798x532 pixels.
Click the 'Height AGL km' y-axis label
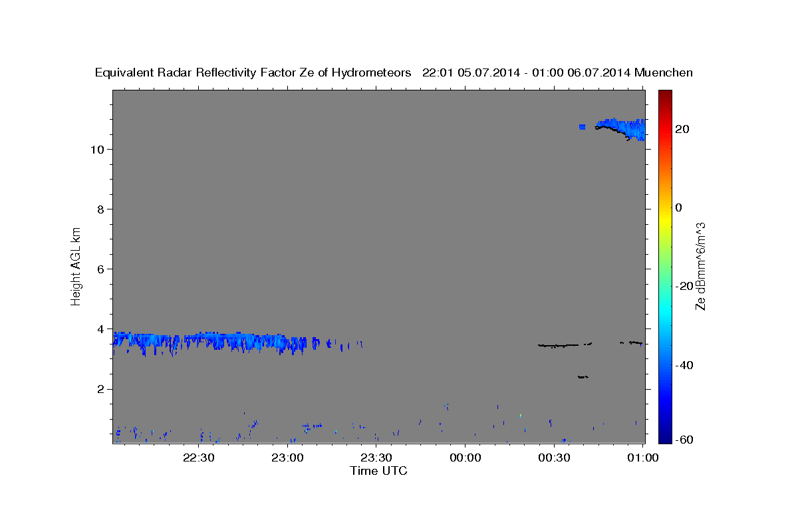coord(76,265)
